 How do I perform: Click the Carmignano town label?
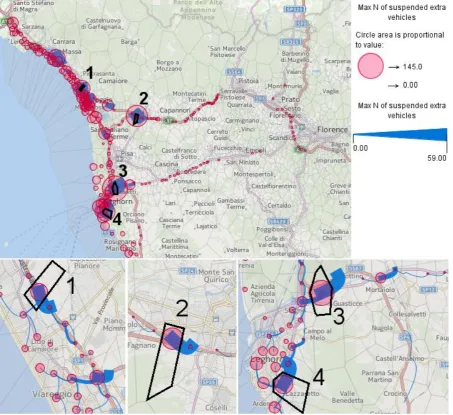click(x=242, y=120)
